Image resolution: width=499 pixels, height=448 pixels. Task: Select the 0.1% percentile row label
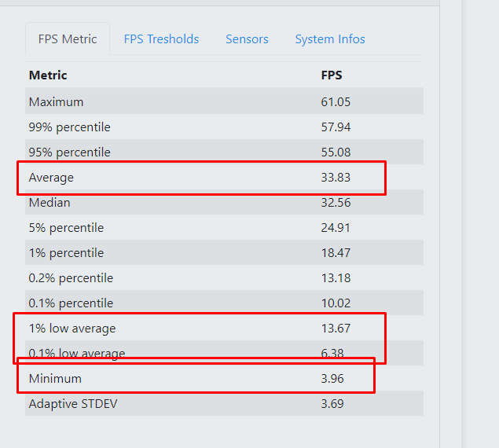point(71,303)
